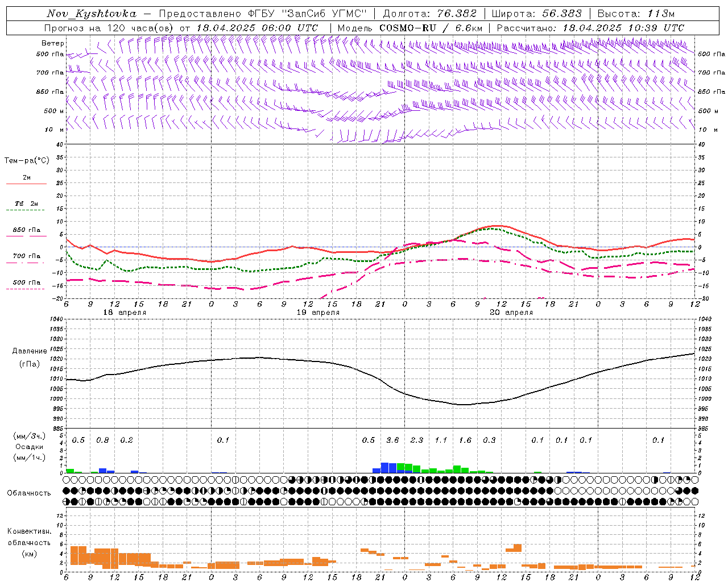The image size is (728, 582).
Task: Click the precipitation value '3.6'
Action: 392,440
